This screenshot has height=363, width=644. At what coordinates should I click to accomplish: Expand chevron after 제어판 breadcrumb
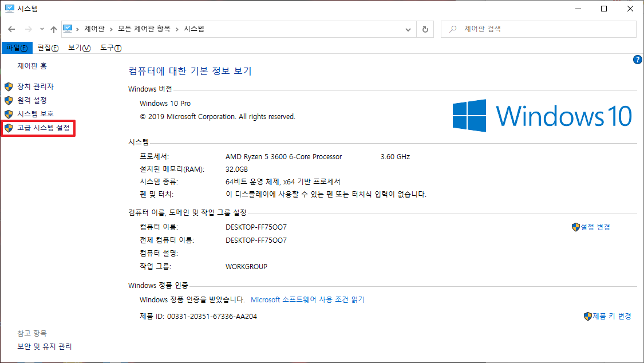pyautogui.click(x=111, y=29)
